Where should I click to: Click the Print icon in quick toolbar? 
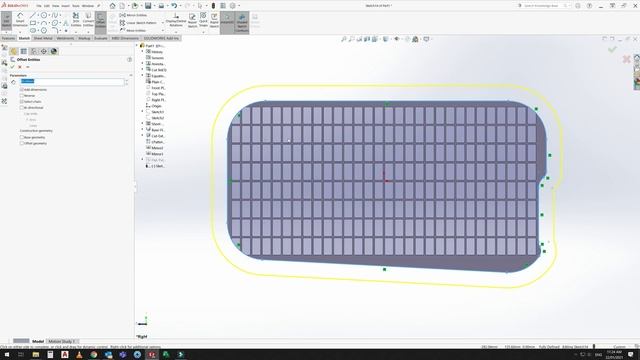click(x=161, y=6)
